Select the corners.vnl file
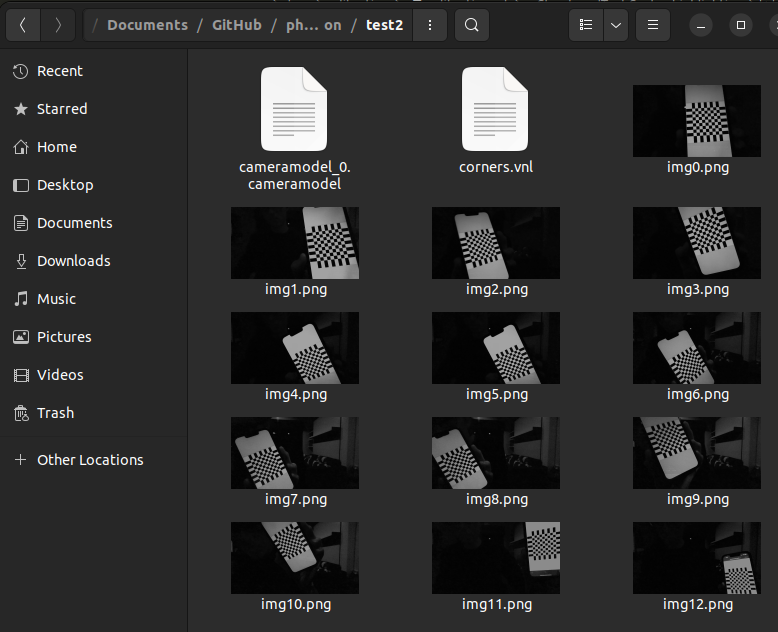Image resolution: width=778 pixels, height=632 pixels. (495, 109)
